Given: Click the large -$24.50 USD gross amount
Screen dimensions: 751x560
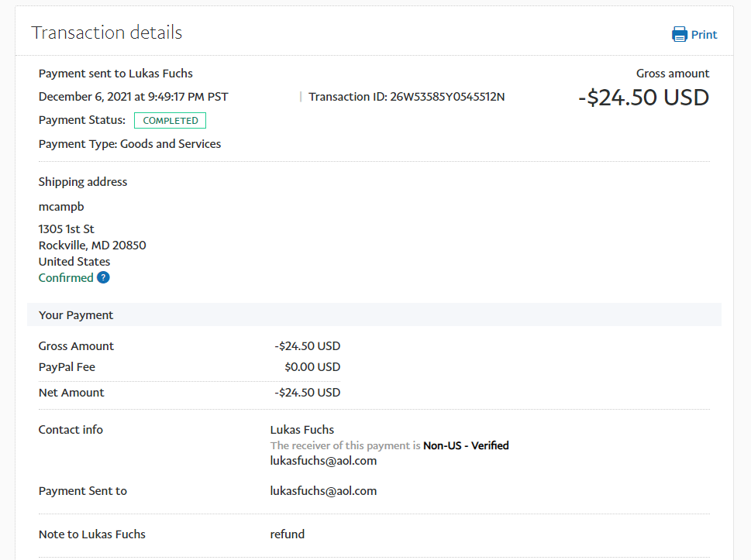Looking at the screenshot, I should 643,98.
